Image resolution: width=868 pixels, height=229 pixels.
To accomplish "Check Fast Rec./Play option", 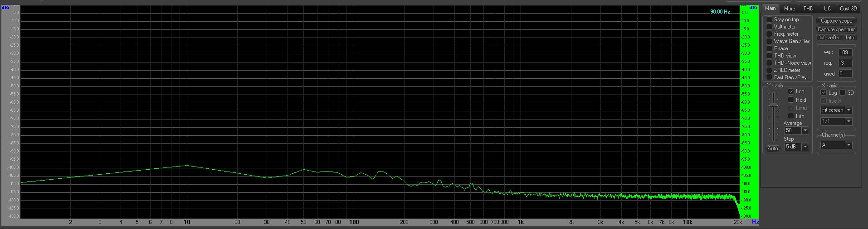I will tap(769, 77).
